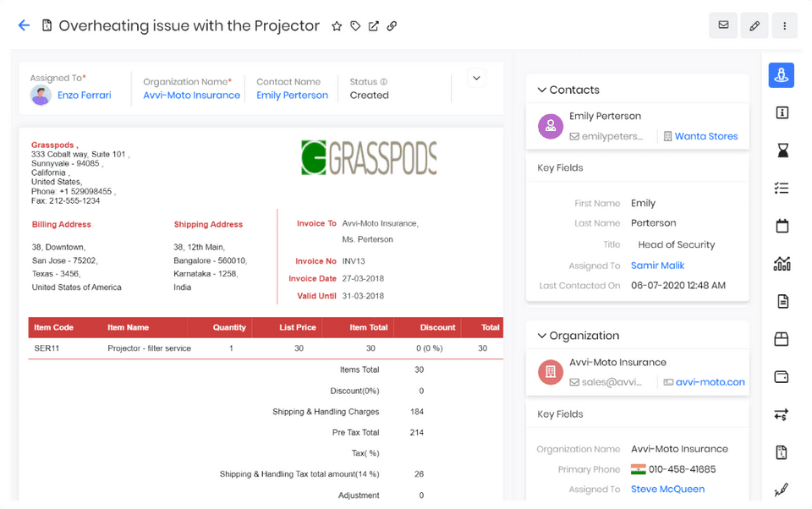Screen dimensions: 812x509
Task: Open case in new window icon
Action: coord(373,26)
